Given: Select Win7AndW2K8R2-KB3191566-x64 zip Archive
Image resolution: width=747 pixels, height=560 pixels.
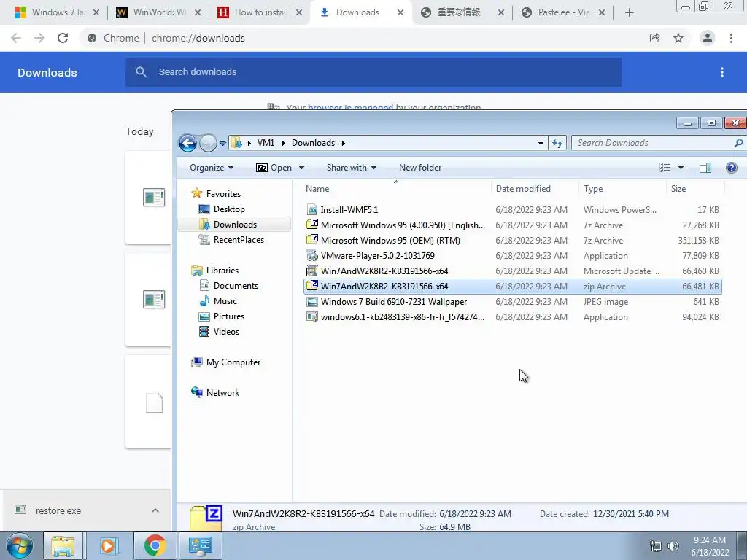Looking at the screenshot, I should [513, 286].
